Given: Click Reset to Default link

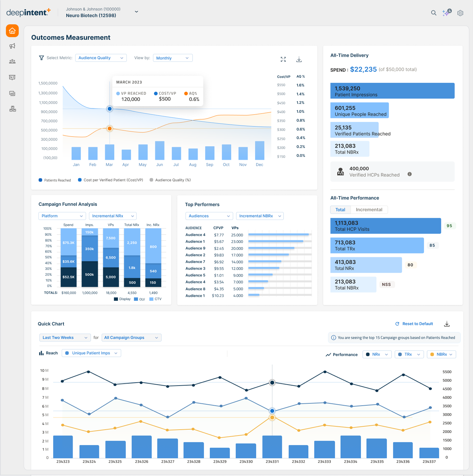Looking at the screenshot, I should click(414, 324).
